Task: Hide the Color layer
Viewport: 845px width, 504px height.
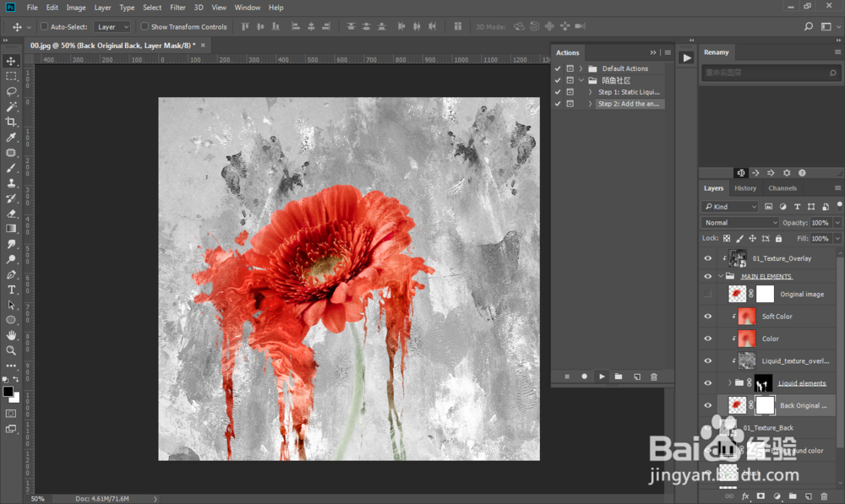Action: 707,339
